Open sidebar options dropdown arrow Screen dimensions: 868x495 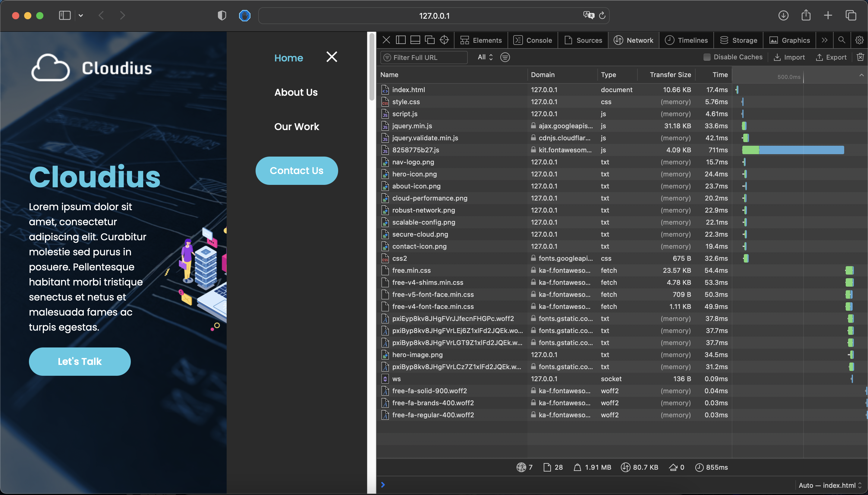tap(81, 16)
